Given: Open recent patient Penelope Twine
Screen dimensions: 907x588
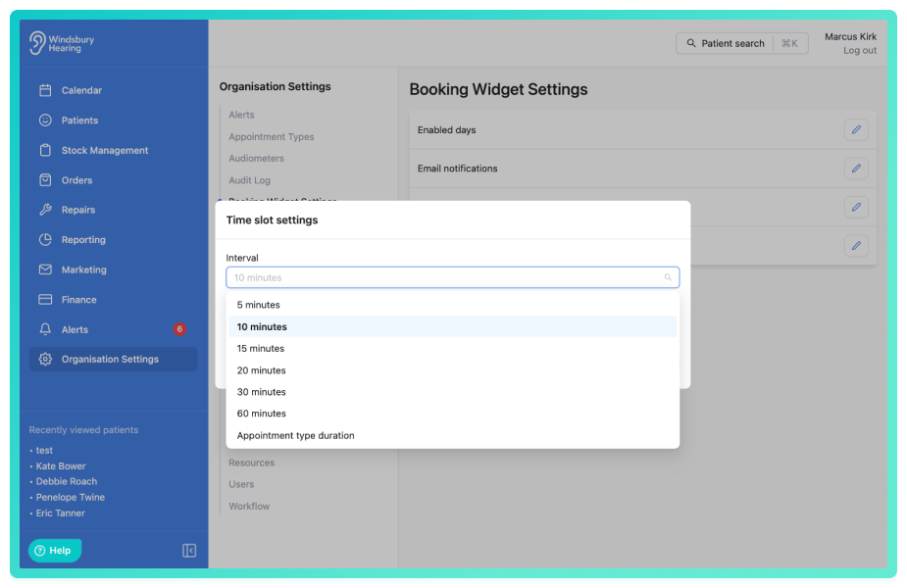Looking at the screenshot, I should coord(70,497).
